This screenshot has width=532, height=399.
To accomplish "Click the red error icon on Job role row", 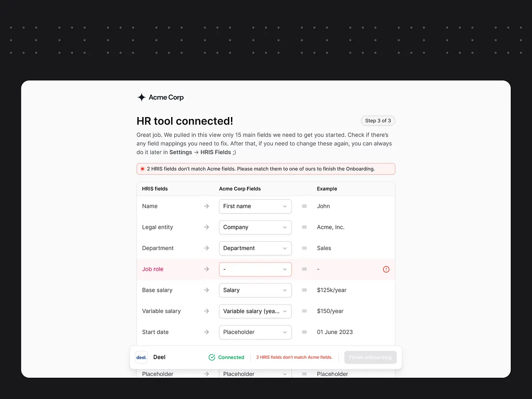I will 386,269.
